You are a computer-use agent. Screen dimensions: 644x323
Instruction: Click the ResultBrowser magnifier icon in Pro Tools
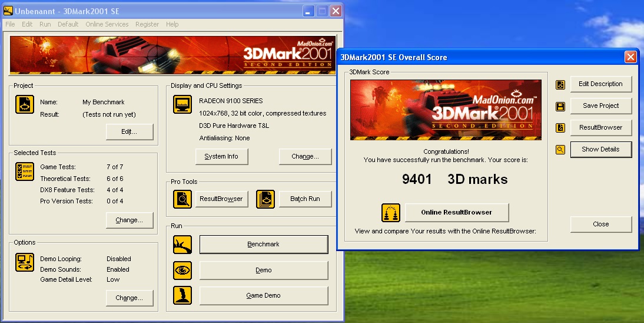coord(182,199)
